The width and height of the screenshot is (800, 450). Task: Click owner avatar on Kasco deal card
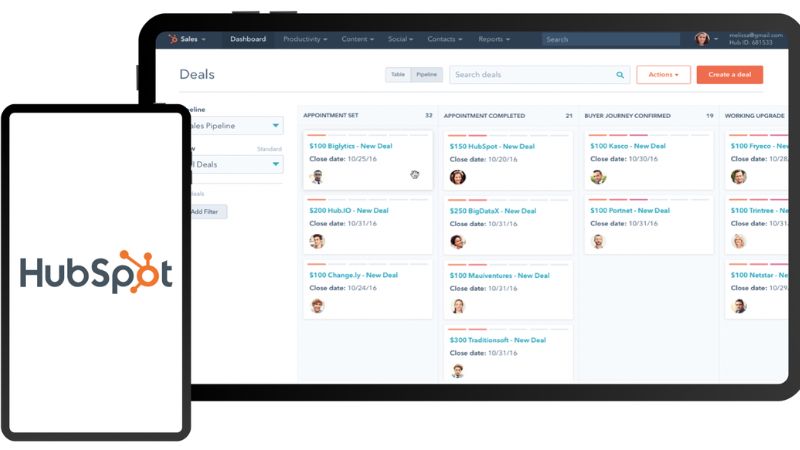coord(598,177)
